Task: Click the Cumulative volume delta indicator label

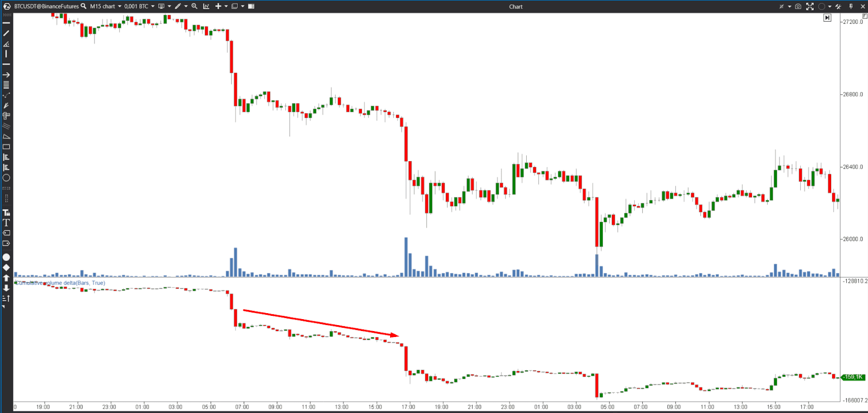Action: [60, 283]
